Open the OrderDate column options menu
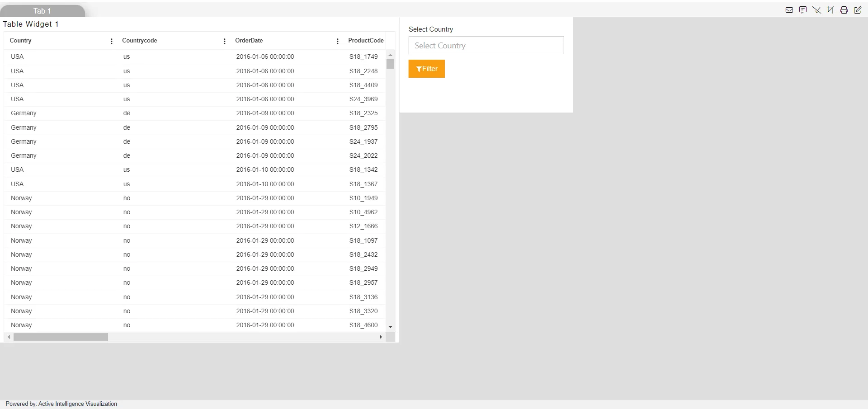Viewport: 868px width, 409px height. point(338,41)
